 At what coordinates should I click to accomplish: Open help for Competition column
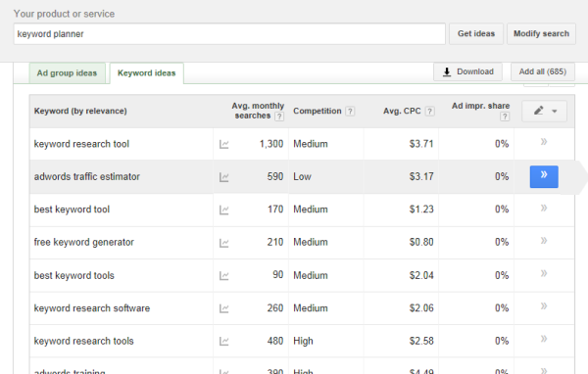click(350, 112)
